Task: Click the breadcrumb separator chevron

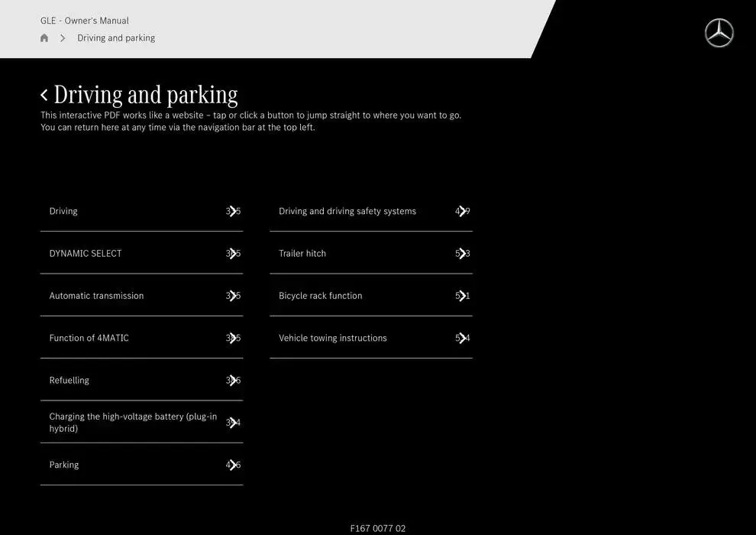Action: [x=63, y=38]
